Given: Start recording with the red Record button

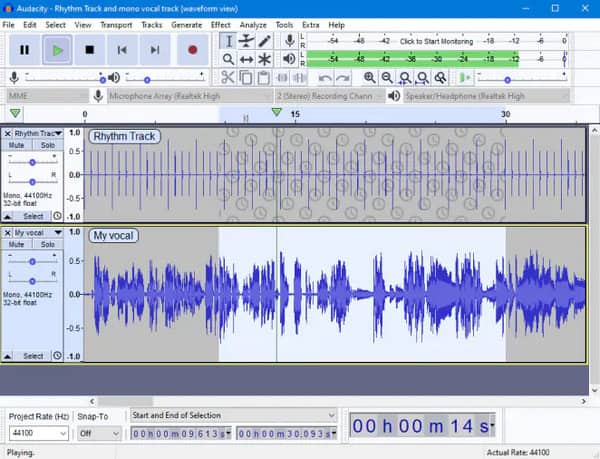Looking at the screenshot, I should pos(192,50).
